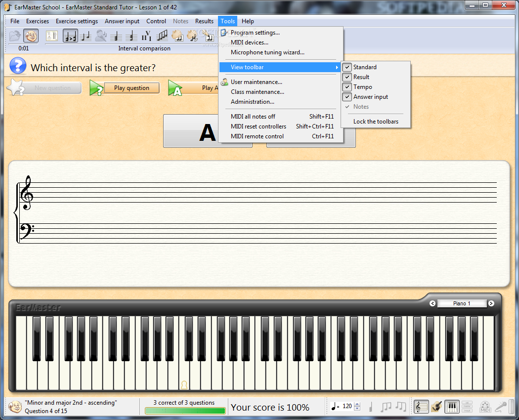The width and height of the screenshot is (519, 420).
Task: Click the tutor face icon in status bar
Action: point(15,407)
